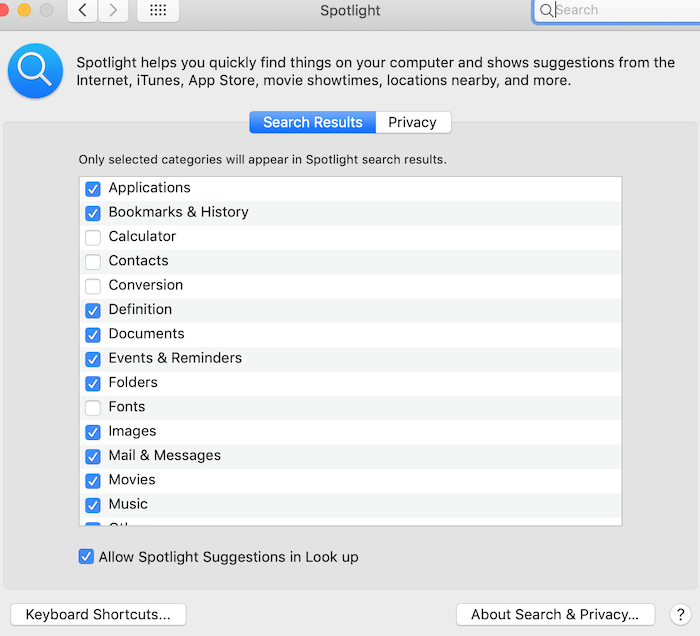Click the Folders label text

click(133, 382)
